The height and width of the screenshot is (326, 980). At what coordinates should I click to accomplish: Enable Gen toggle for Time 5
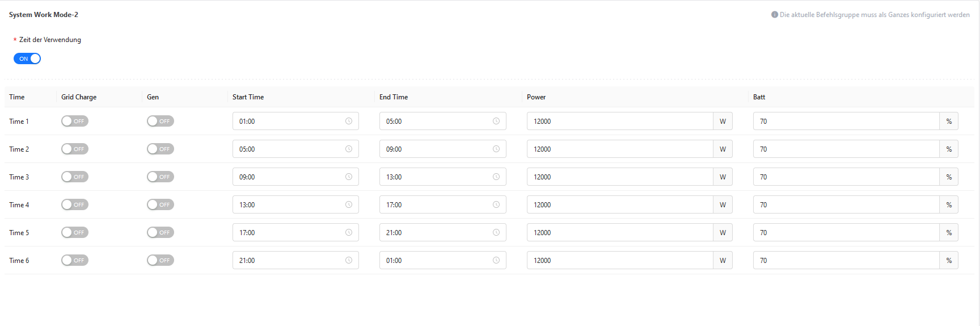pos(160,232)
